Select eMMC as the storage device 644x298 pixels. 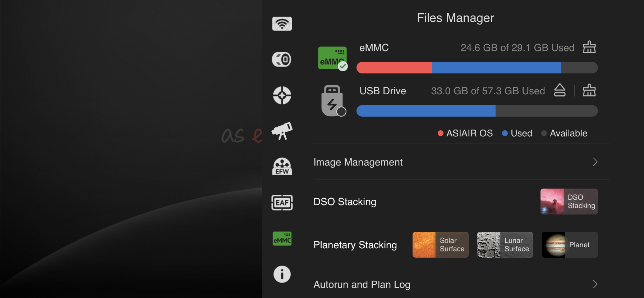point(332,58)
